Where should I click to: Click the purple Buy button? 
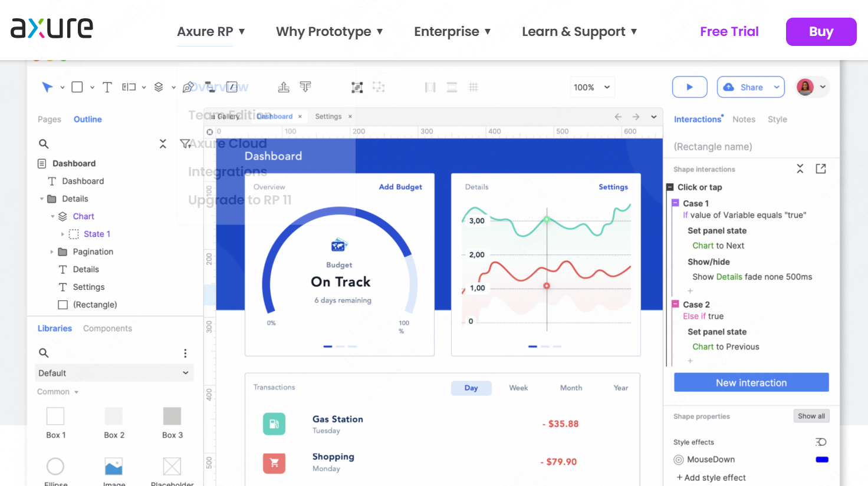(x=821, y=31)
